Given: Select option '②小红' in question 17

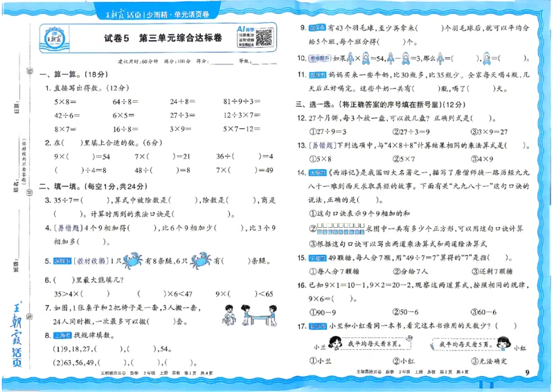Looking at the screenshot, I should (x=404, y=362).
